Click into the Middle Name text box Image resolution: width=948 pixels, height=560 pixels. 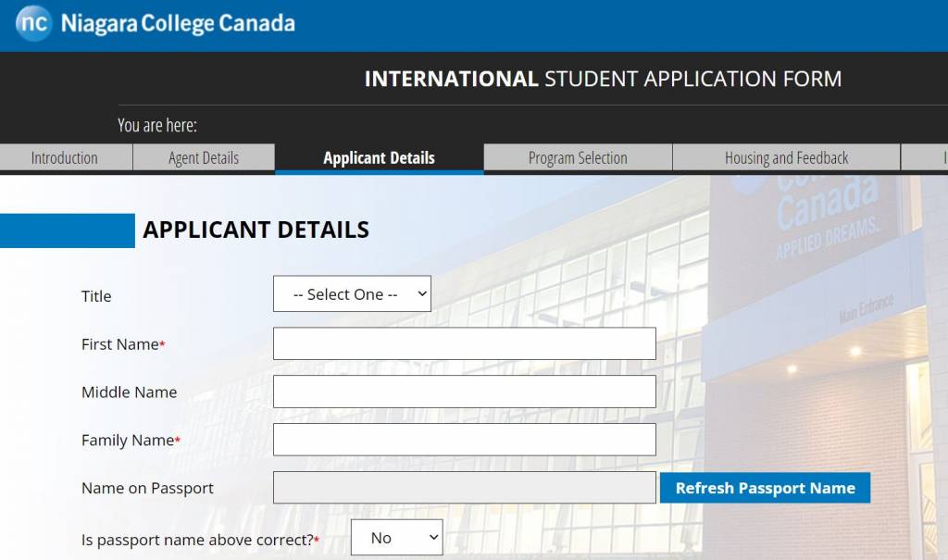tap(464, 392)
